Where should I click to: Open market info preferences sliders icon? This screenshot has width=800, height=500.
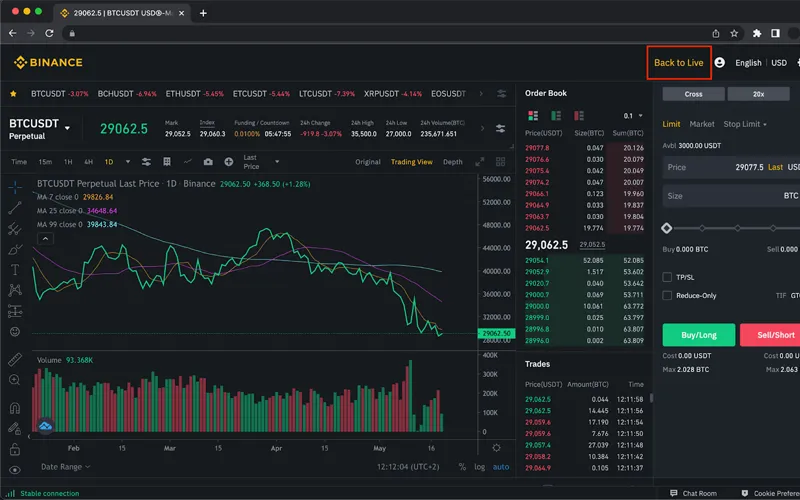(x=501, y=129)
